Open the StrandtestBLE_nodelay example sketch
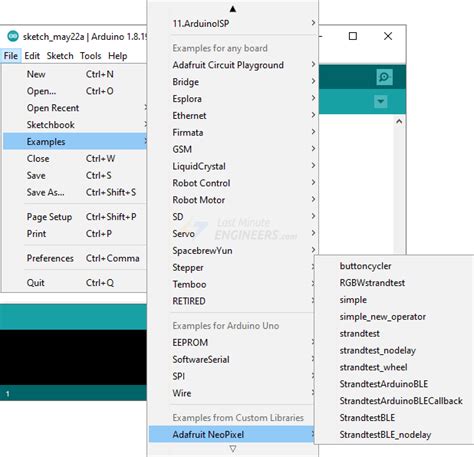This screenshot has width=474, height=457. click(x=395, y=435)
